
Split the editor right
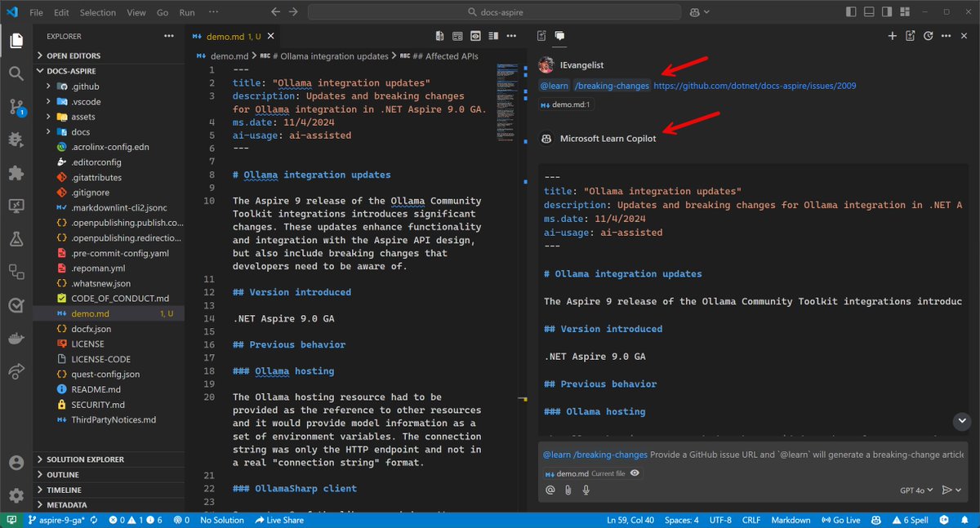tap(492, 36)
